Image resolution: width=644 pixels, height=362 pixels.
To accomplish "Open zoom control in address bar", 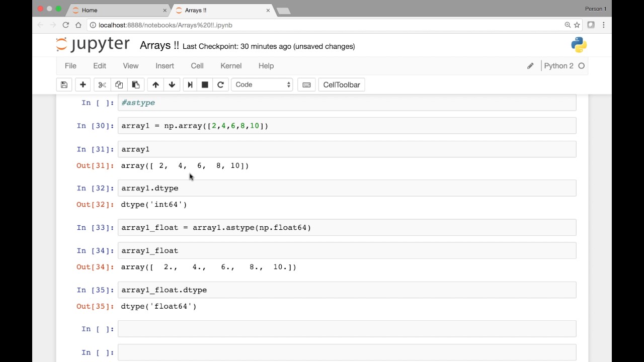I will click(568, 25).
